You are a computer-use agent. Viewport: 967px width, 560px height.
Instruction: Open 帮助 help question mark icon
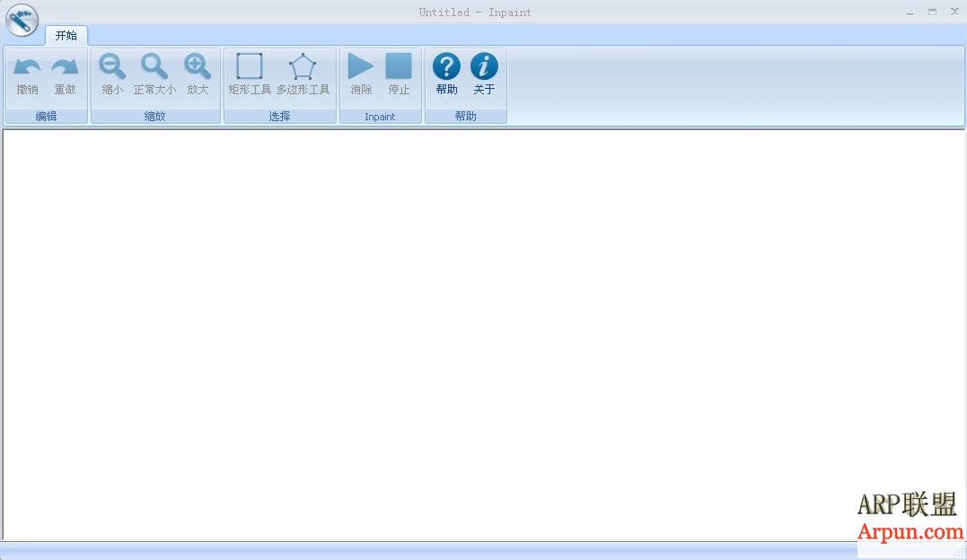pyautogui.click(x=446, y=75)
